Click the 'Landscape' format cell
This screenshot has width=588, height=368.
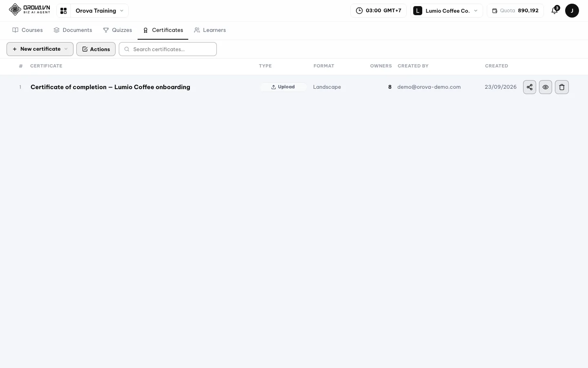coord(327,87)
